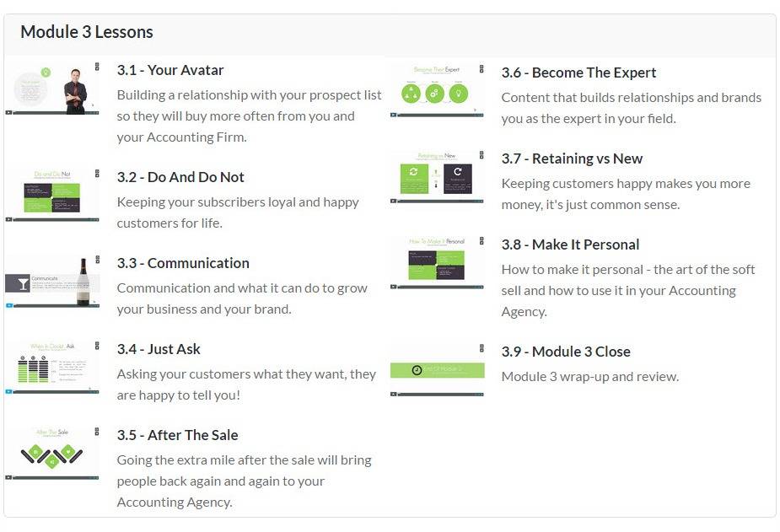The width and height of the screenshot is (780, 532).
Task: Start the Communication video with its play icon
Action: [9, 305]
